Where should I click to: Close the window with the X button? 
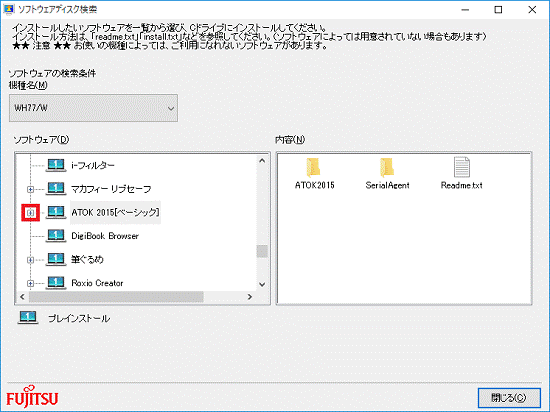pos(532,9)
